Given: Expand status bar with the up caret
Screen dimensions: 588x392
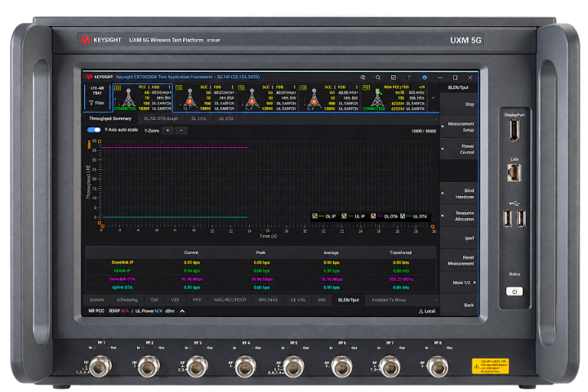Looking at the screenshot, I should tap(182, 311).
